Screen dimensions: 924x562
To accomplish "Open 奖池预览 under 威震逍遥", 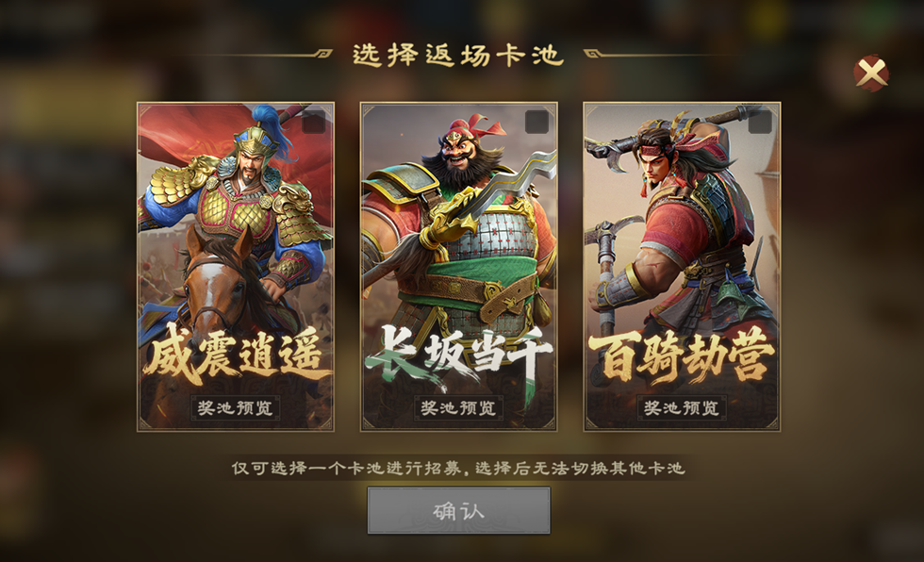I will [x=235, y=407].
